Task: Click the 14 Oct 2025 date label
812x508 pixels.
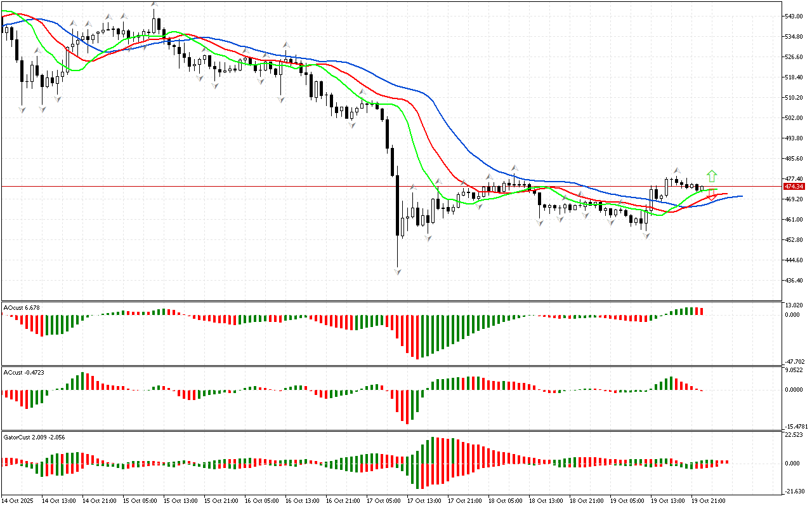Action: [20, 501]
